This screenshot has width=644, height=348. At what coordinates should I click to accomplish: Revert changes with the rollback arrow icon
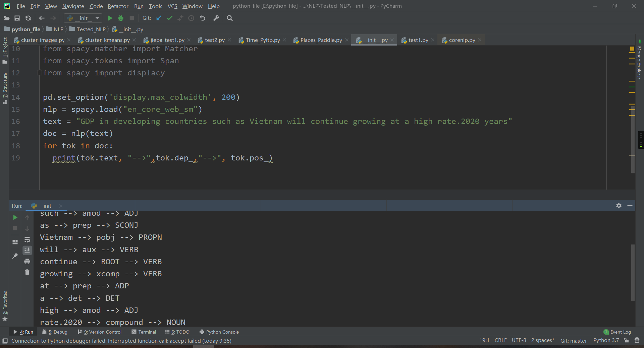(x=202, y=18)
